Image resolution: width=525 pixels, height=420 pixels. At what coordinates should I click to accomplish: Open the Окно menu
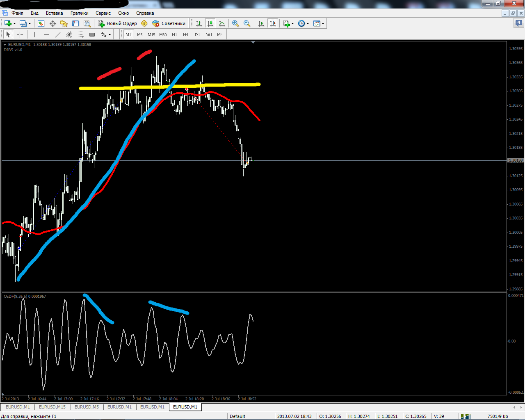123,13
